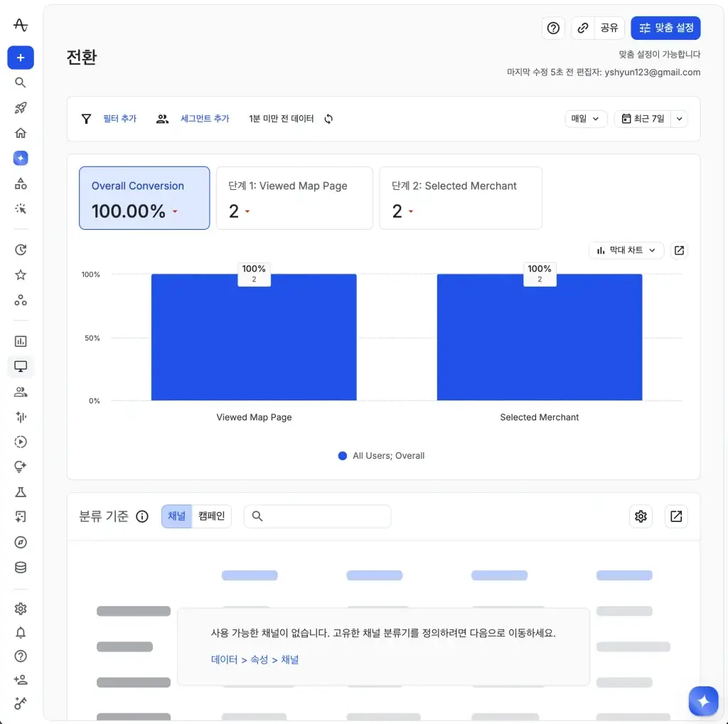Open help question mark icon at top right
Viewport: 728px width, 724px height.
pyautogui.click(x=553, y=28)
